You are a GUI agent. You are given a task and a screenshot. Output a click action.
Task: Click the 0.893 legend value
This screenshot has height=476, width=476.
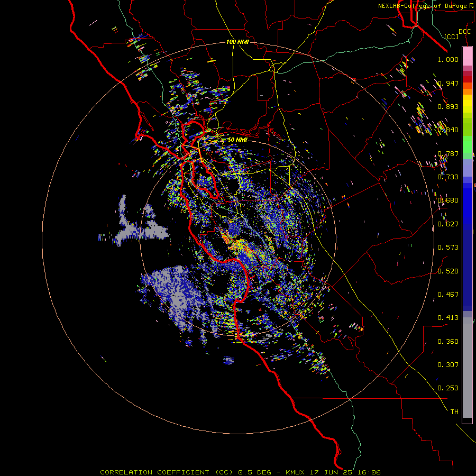pos(448,106)
